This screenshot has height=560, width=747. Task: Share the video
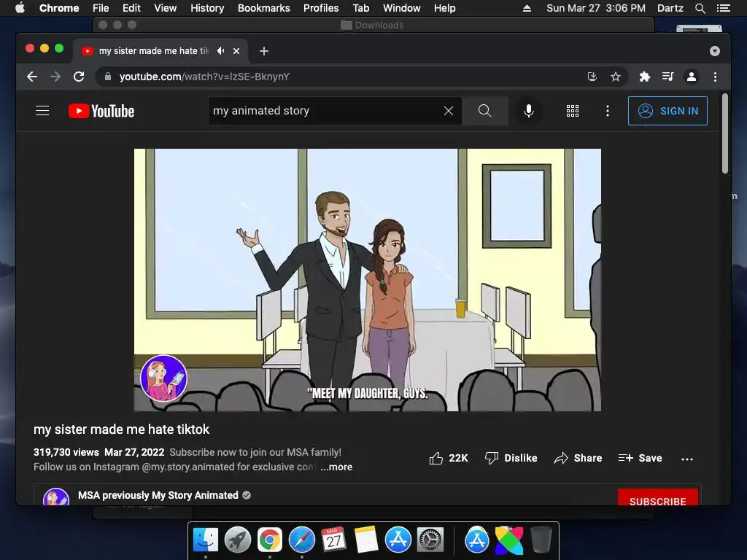578,458
